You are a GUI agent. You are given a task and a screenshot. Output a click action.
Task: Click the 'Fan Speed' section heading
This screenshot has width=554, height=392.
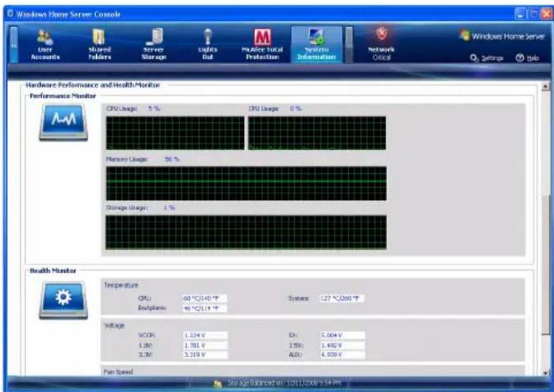click(118, 372)
